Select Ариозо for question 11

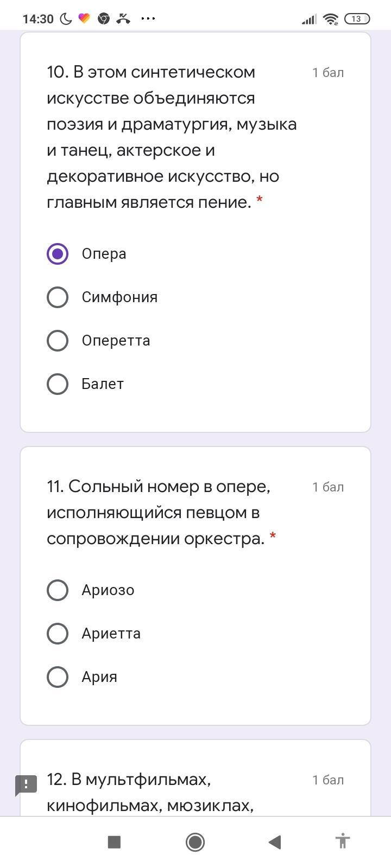(58, 590)
